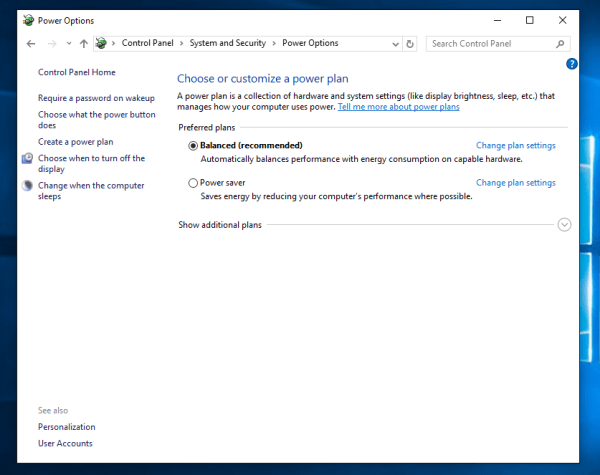Open Tell me more about power plans
The width and height of the screenshot is (600, 475).
click(398, 106)
